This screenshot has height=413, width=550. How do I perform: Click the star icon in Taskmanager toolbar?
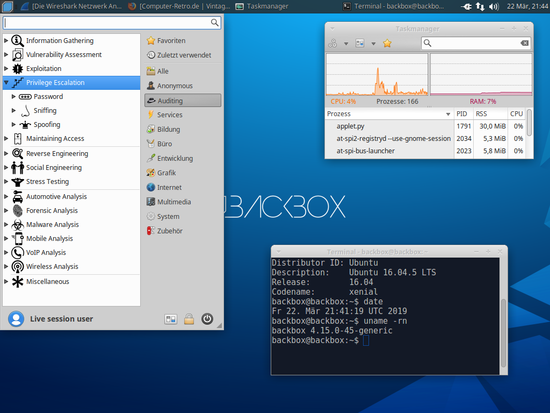387,43
